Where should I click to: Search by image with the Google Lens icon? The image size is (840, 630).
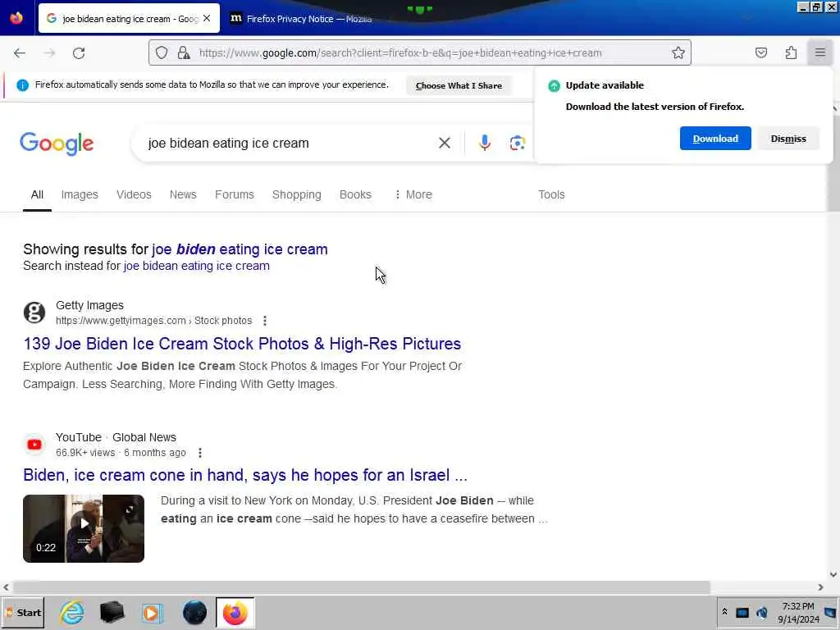click(517, 143)
